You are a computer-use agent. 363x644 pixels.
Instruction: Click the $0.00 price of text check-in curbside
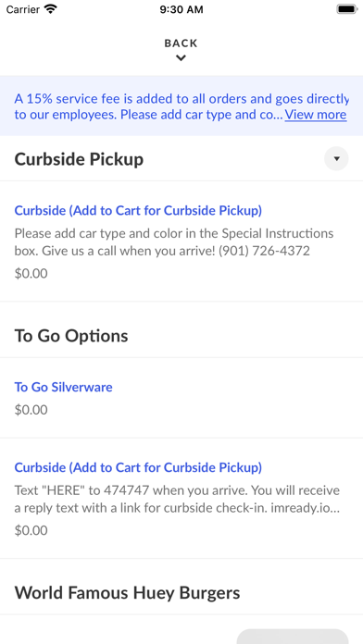pyautogui.click(x=31, y=530)
